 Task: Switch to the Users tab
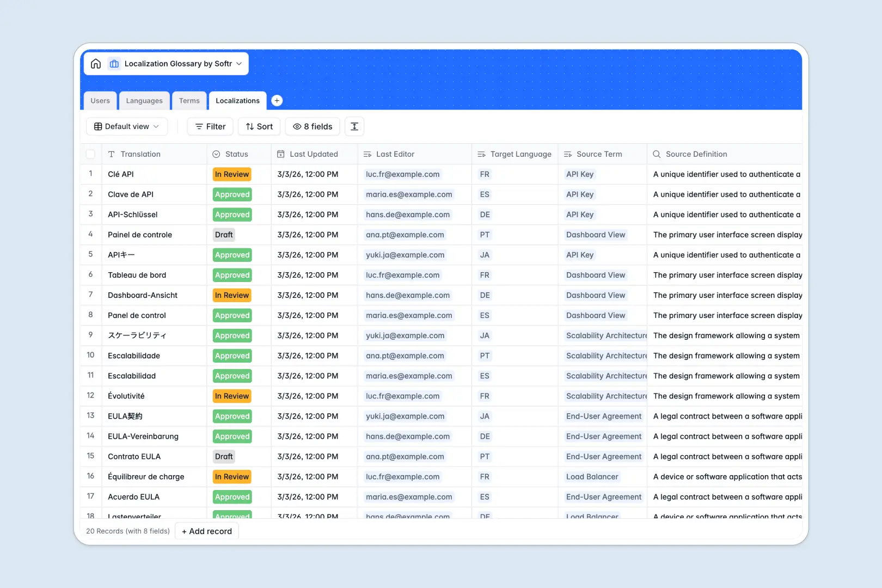point(100,100)
